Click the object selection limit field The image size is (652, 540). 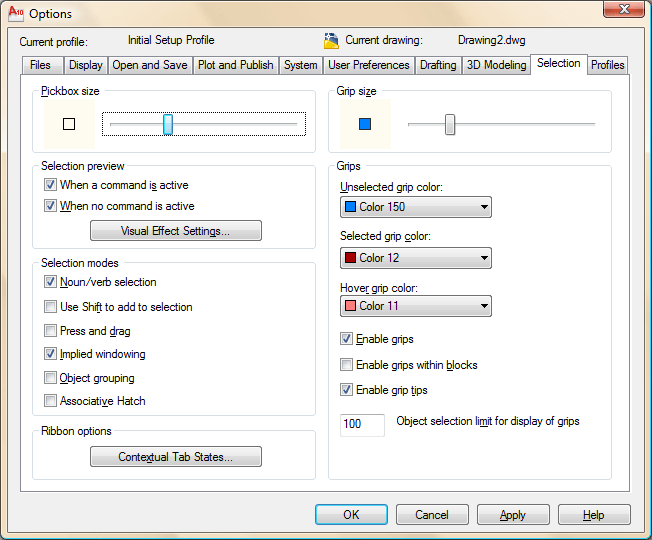coord(363,425)
